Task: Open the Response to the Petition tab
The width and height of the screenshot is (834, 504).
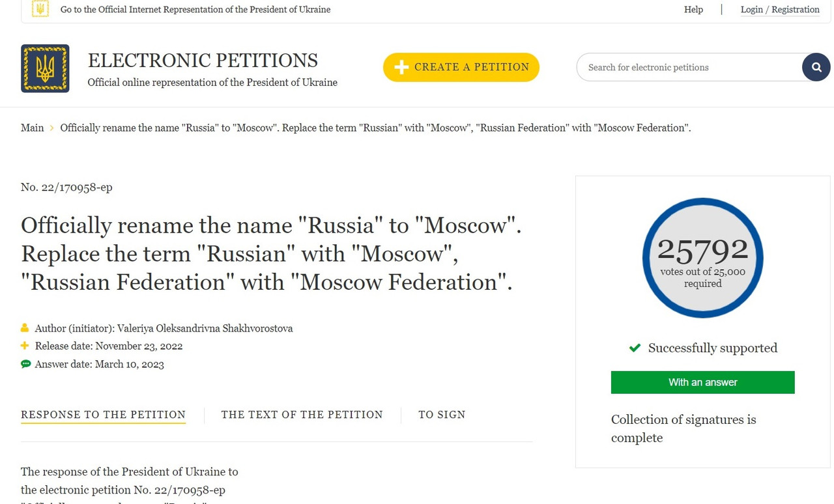Action: click(103, 415)
